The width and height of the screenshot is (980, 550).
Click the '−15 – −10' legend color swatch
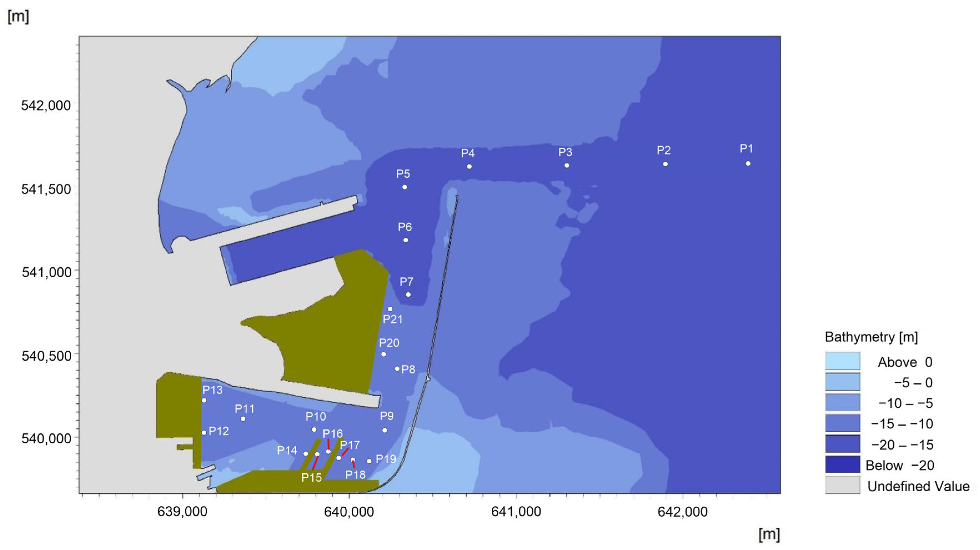(x=842, y=423)
